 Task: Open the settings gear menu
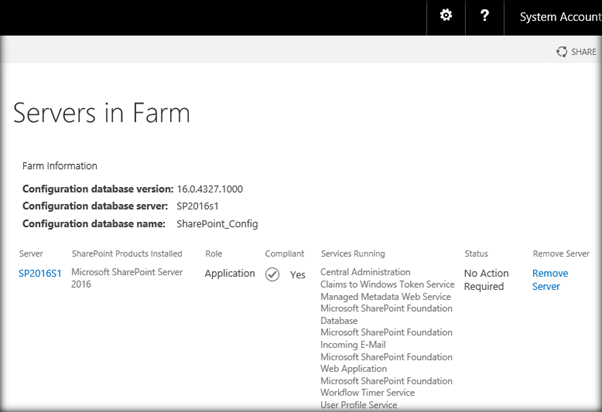pos(446,16)
